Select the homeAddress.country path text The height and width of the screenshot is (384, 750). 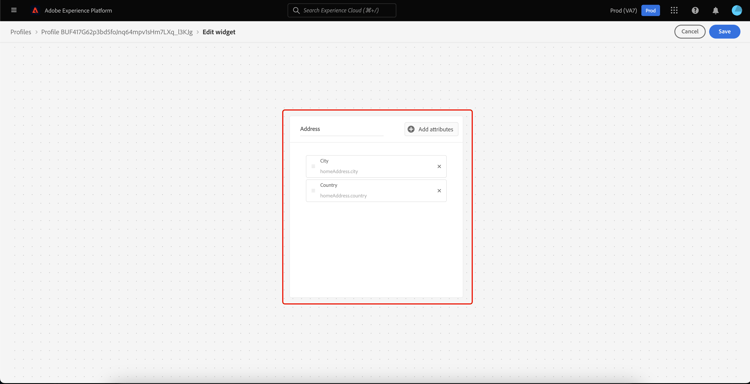click(343, 196)
